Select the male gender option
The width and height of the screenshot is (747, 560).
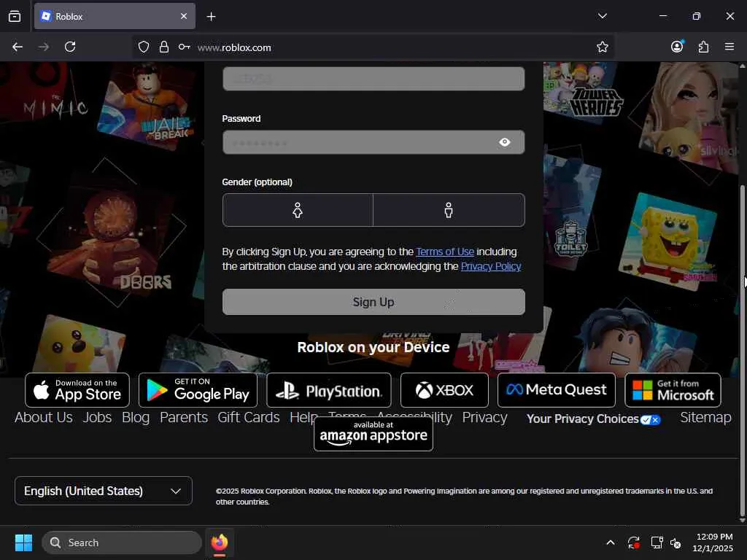click(x=449, y=210)
